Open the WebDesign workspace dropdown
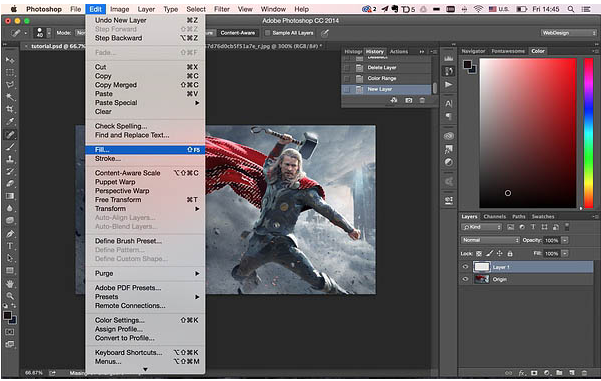The image size is (601, 381). tap(569, 33)
